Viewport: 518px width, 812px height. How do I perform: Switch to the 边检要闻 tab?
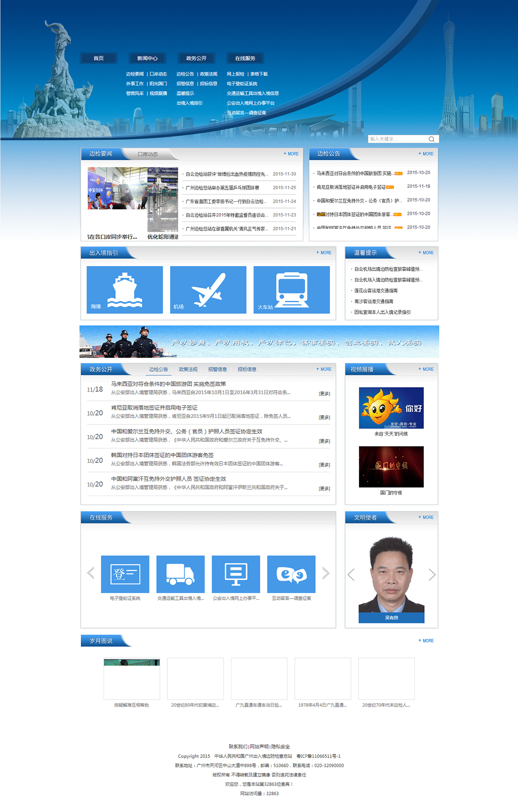100,154
